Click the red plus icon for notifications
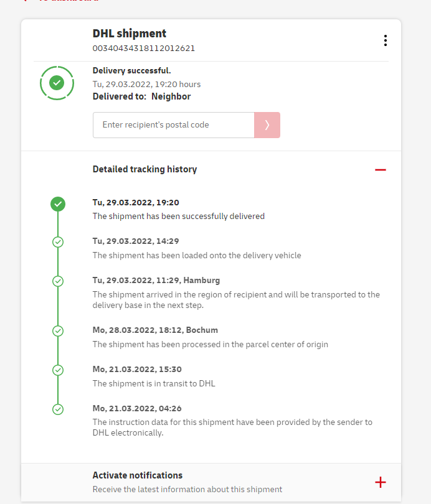This screenshot has height=504, width=431. click(x=381, y=482)
